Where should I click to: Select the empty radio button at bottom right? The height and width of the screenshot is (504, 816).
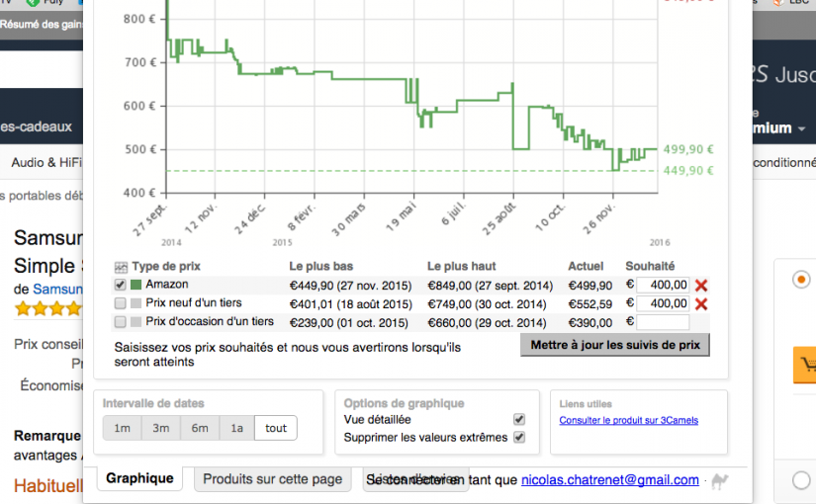click(x=801, y=480)
